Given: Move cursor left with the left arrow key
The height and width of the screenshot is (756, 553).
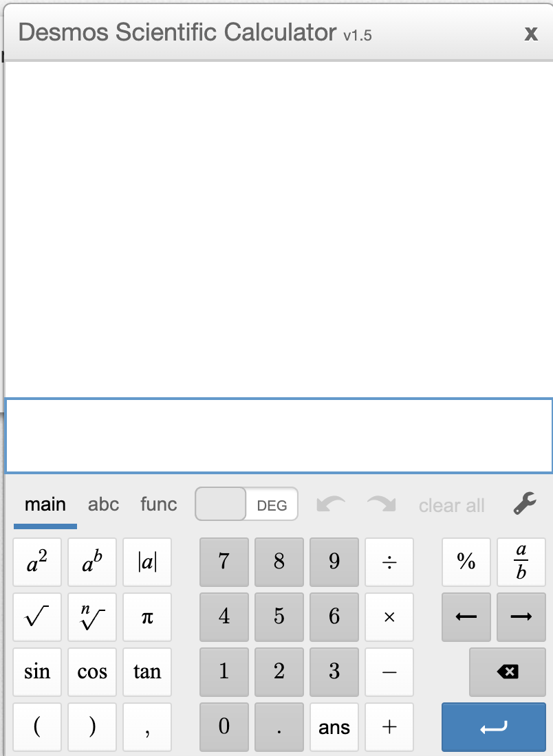Looking at the screenshot, I should [466, 616].
